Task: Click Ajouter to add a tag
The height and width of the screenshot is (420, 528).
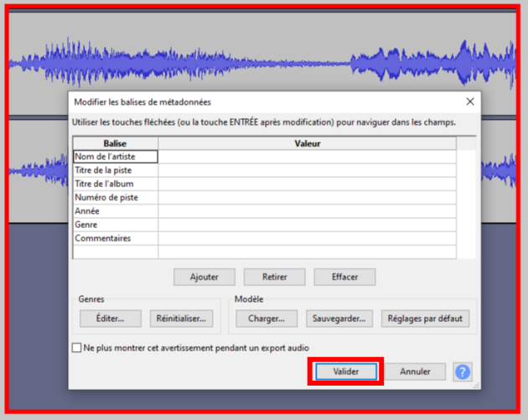Action: (204, 277)
